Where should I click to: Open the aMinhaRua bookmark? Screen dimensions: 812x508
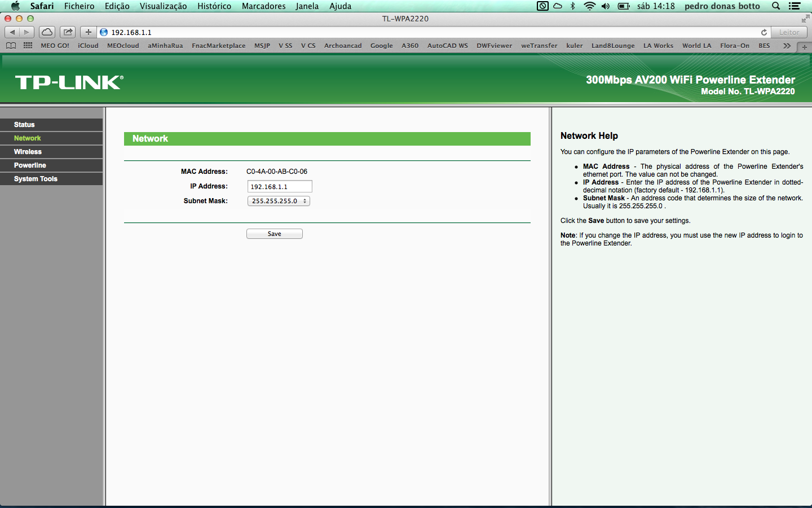165,46
